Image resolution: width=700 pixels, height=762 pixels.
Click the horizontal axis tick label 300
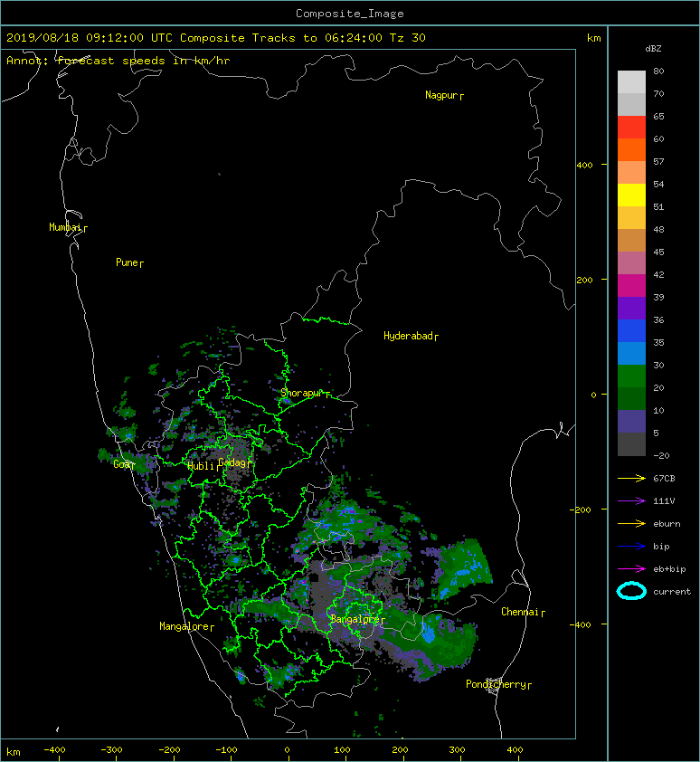click(457, 750)
